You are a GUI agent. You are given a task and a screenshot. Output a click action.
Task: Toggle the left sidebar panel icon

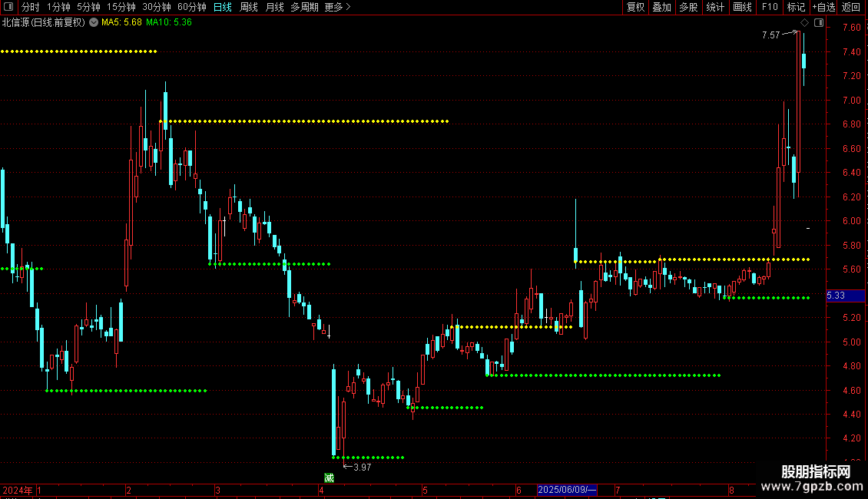tap(8, 7)
